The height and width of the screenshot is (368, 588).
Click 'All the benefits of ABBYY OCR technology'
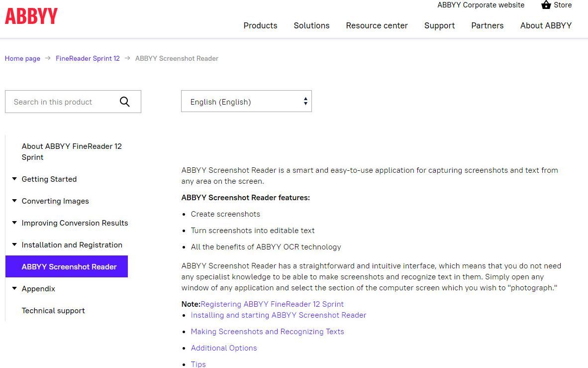click(x=266, y=246)
